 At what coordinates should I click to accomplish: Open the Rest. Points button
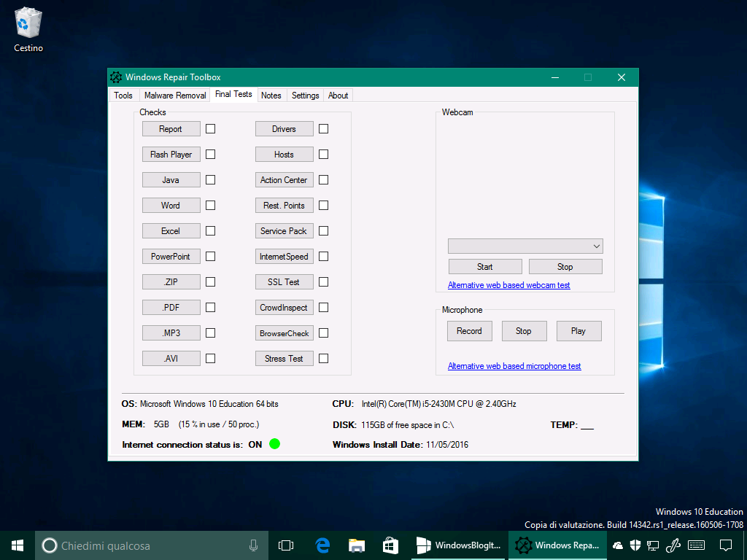(x=285, y=205)
